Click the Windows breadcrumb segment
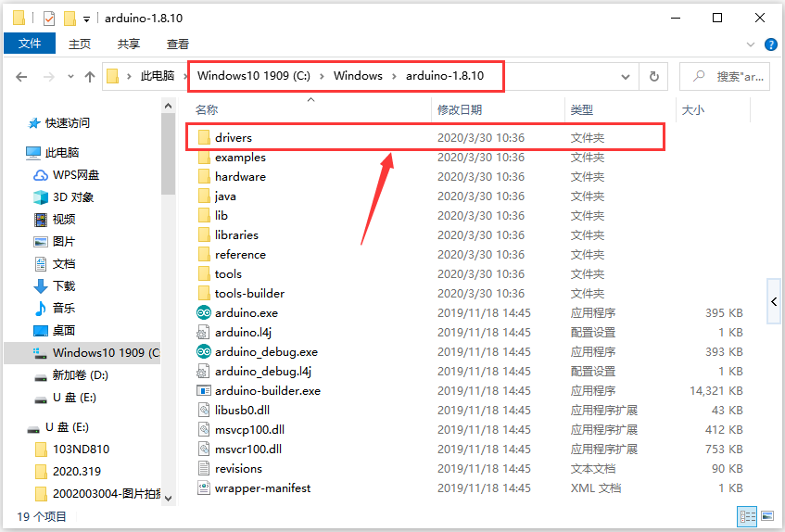The width and height of the screenshot is (785, 532). [358, 76]
